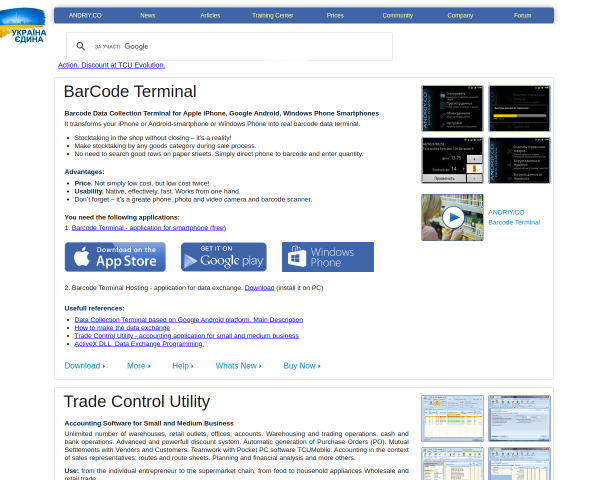Image resolution: width=600 pixels, height=480 pixels.
Task: Open the progress bar phone screenshot thumbnail
Action: click(x=519, y=108)
